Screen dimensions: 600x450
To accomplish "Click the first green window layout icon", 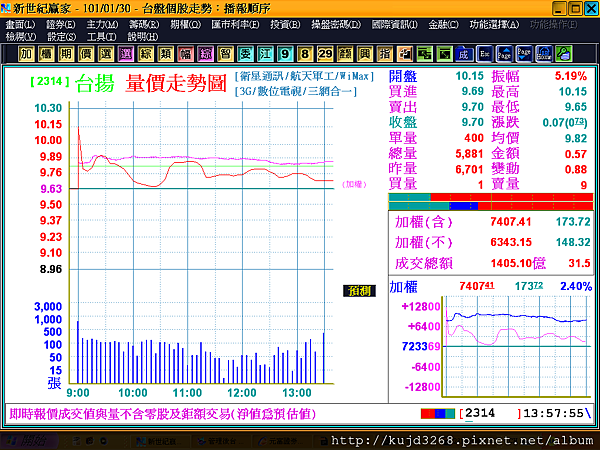I will tap(424, 54).
